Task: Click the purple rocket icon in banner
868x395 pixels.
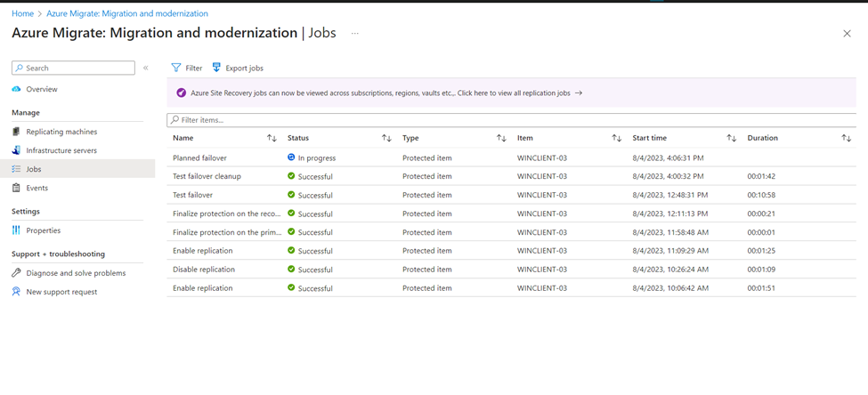Action: tap(181, 93)
